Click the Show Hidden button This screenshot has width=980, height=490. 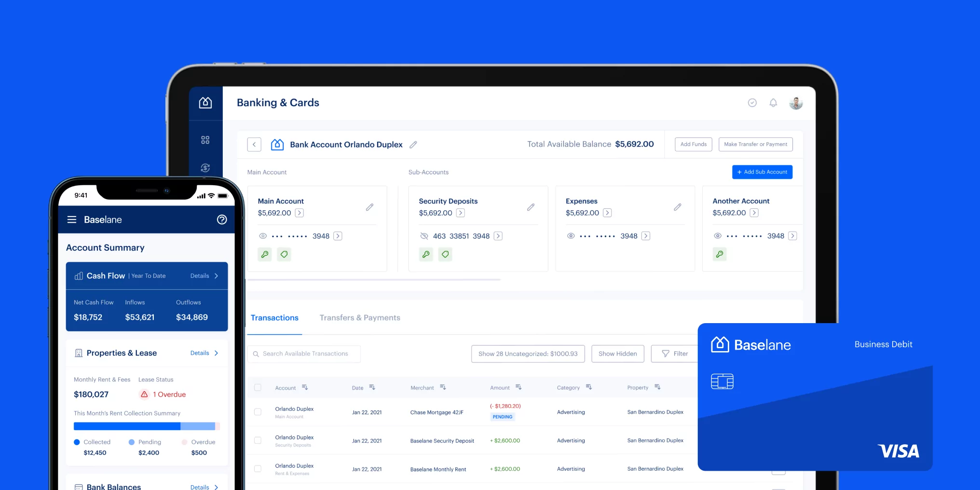618,354
